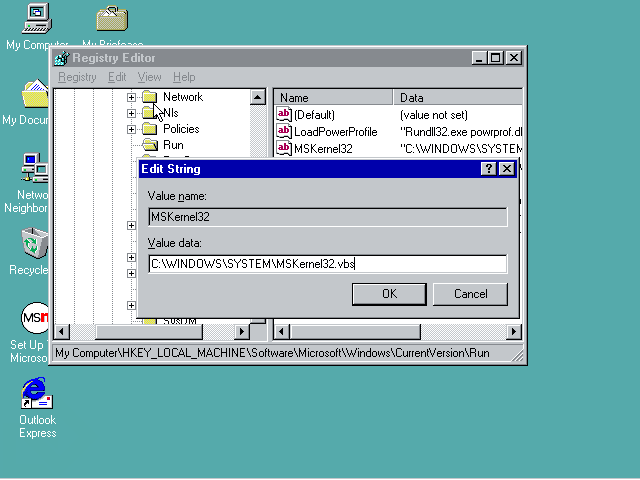640x480 pixels.
Task: Select the Network folder icon
Action: pyautogui.click(x=150, y=97)
